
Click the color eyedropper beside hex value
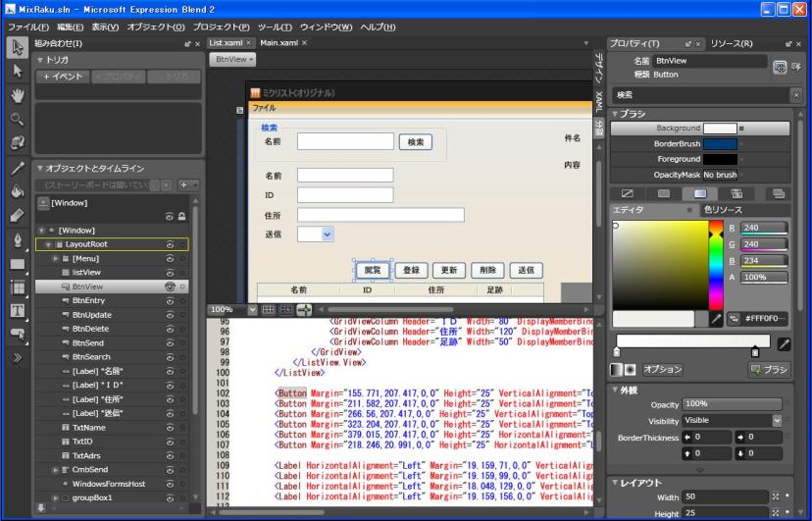point(716,319)
